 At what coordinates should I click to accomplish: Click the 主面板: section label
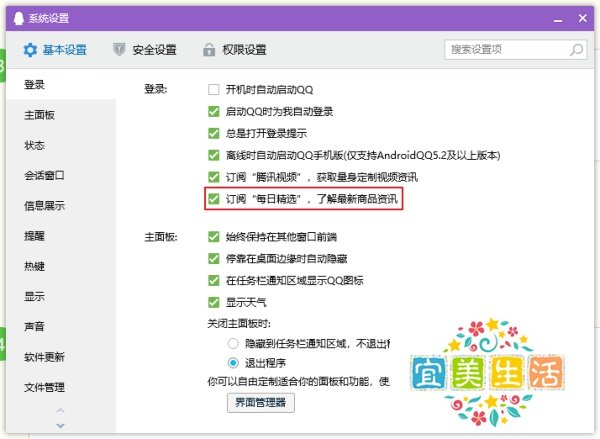161,237
